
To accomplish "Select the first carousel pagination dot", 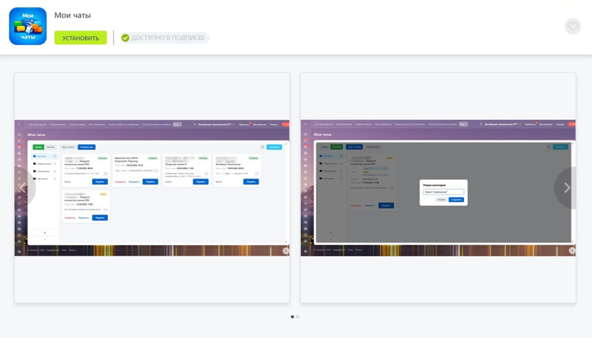I will [292, 317].
